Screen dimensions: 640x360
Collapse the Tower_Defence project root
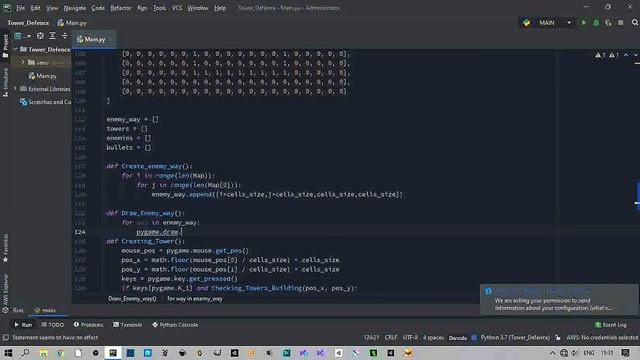tap(16, 49)
